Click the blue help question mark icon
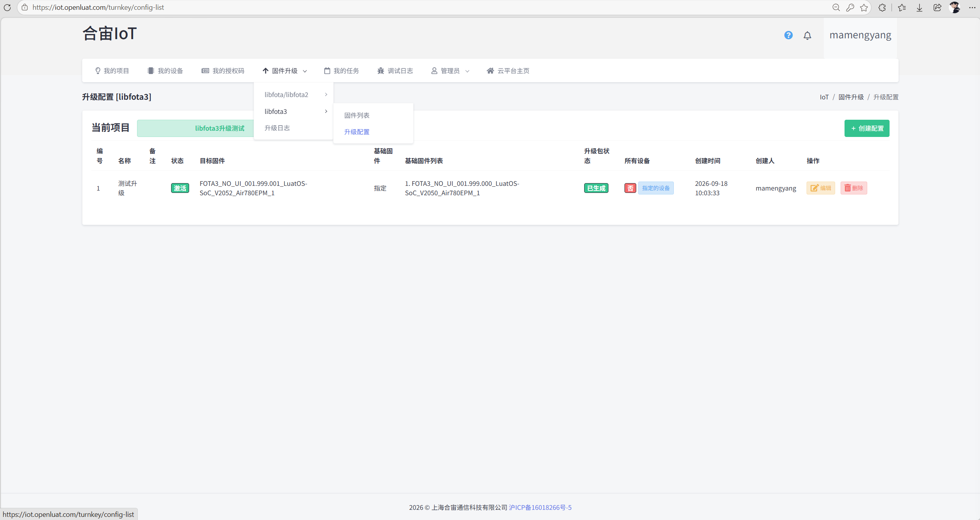Screen dimensions: 980x520 (788, 35)
